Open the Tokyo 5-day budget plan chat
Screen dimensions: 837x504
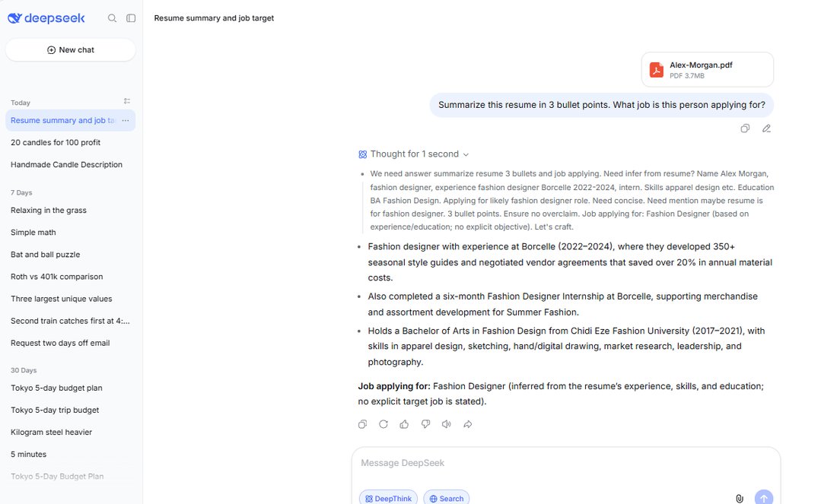click(x=71, y=388)
